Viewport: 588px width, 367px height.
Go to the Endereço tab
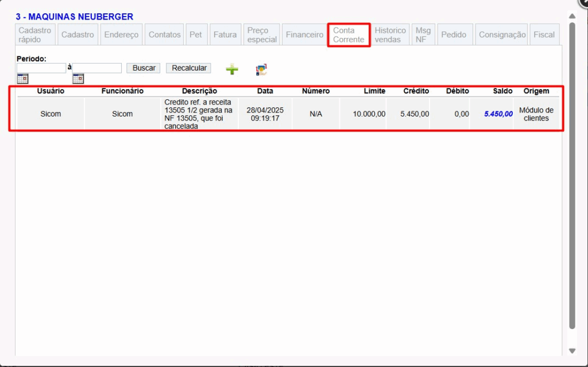[x=122, y=34]
